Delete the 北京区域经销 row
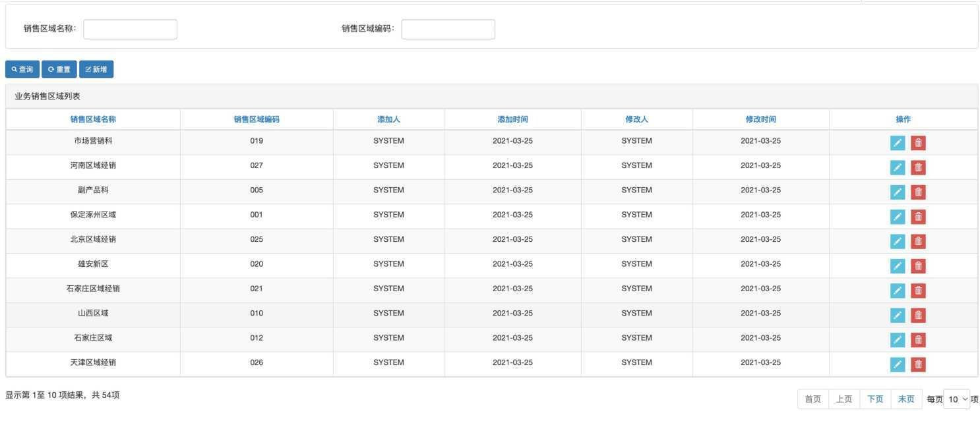The height and width of the screenshot is (421, 980). pyautogui.click(x=918, y=241)
